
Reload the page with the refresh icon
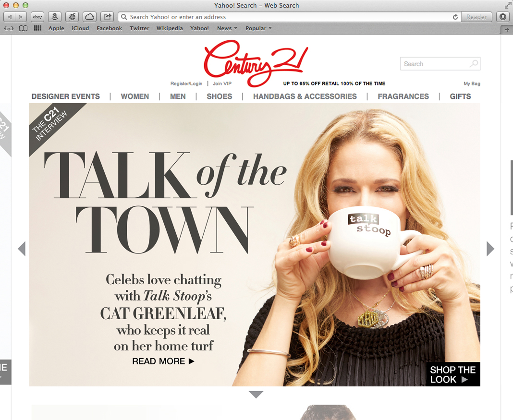tap(455, 17)
